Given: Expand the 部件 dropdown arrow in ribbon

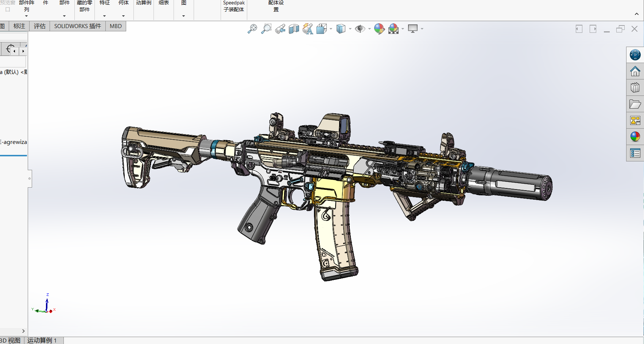Looking at the screenshot, I should point(64,16).
